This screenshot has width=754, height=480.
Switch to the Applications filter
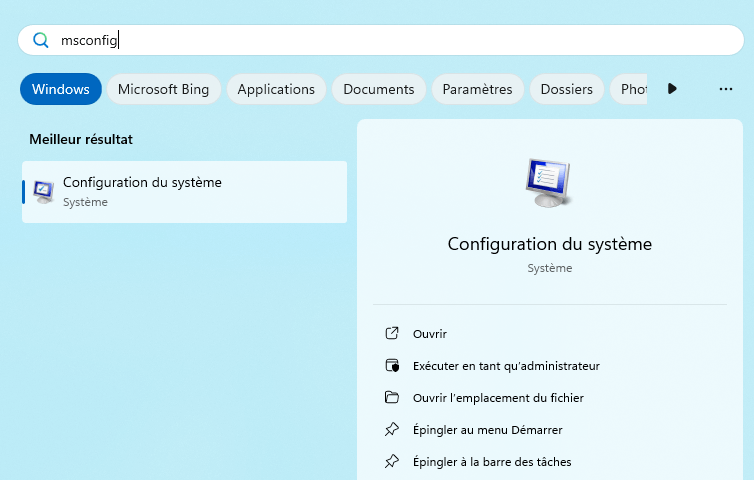click(276, 89)
